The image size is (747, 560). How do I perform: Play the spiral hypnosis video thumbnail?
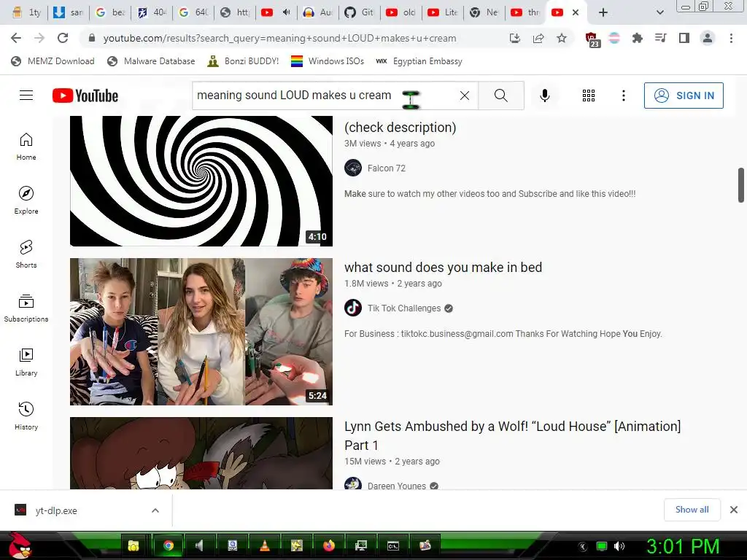[x=201, y=181]
